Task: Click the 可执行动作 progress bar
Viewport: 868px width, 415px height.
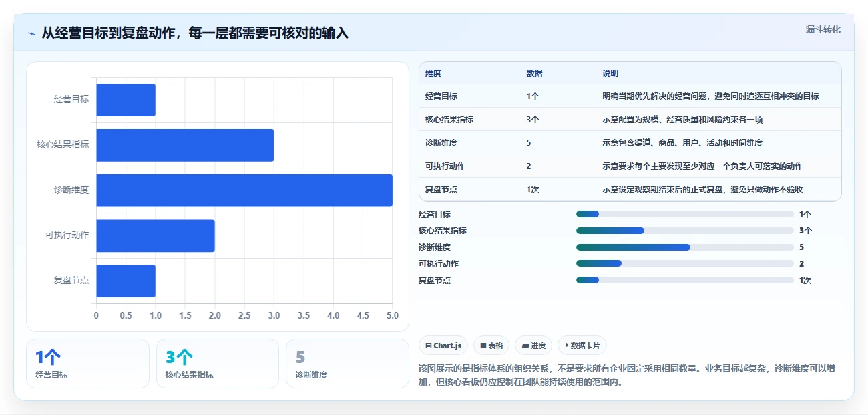Action: pos(684,264)
